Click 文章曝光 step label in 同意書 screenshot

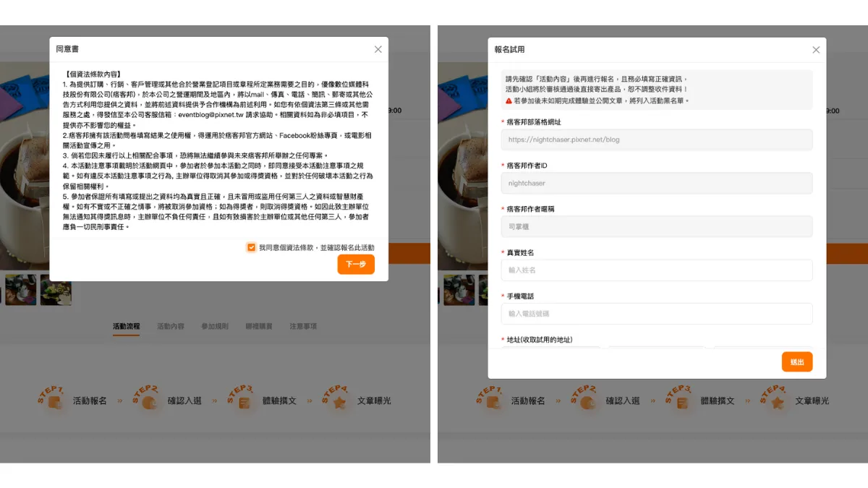[374, 401]
